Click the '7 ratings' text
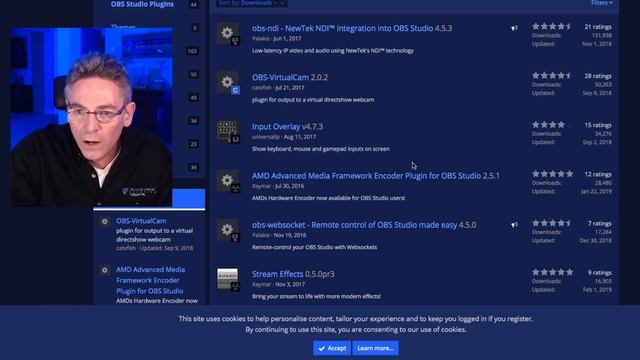Viewport: 640px width, 360px height. 600,224
